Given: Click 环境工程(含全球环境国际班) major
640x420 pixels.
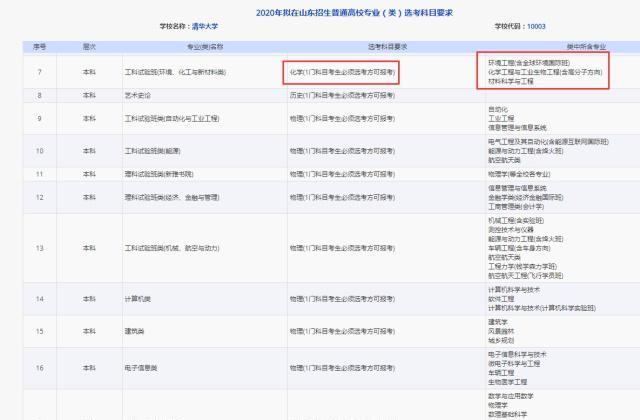Looking at the screenshot, I should click(529, 63).
